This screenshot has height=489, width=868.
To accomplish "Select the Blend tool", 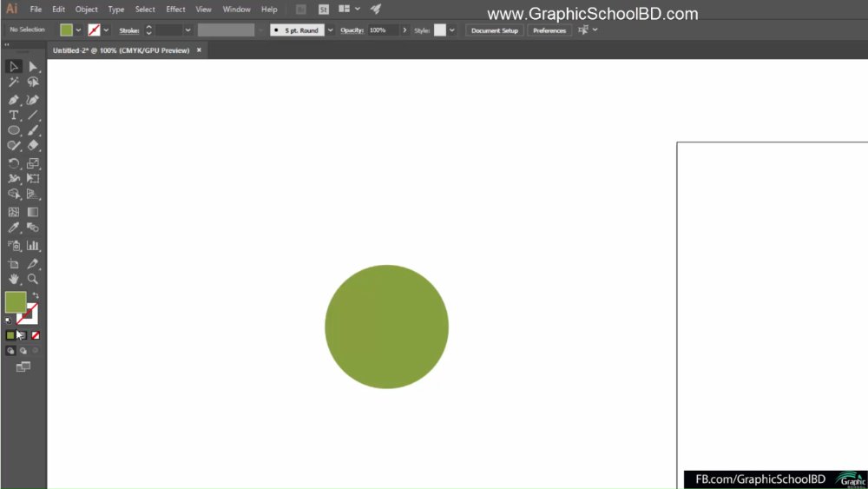I will coord(33,228).
